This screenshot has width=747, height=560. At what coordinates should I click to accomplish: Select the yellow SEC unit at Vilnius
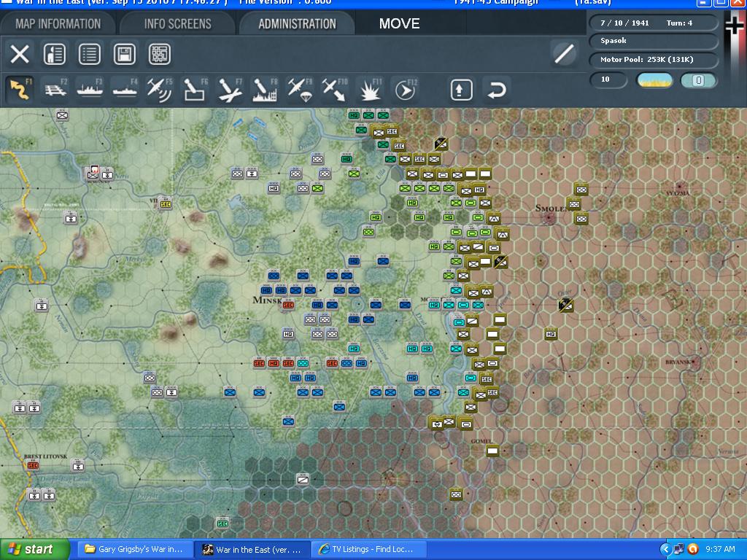(166, 204)
